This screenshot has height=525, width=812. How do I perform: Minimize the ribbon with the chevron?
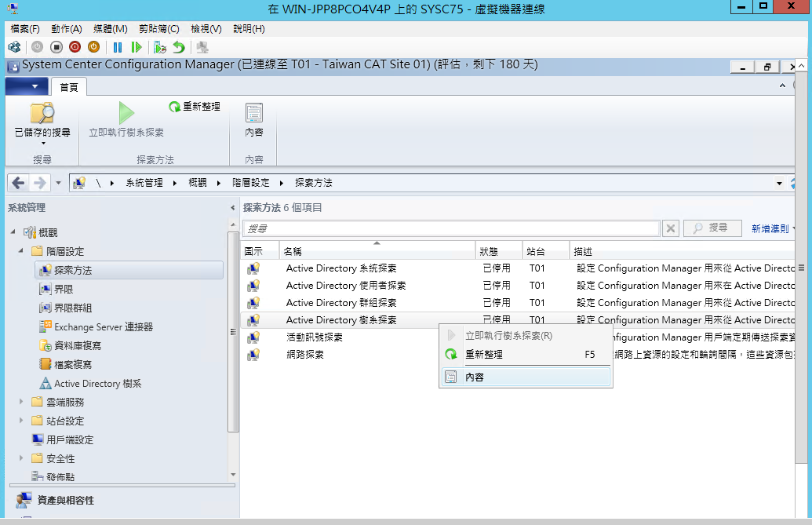782,86
